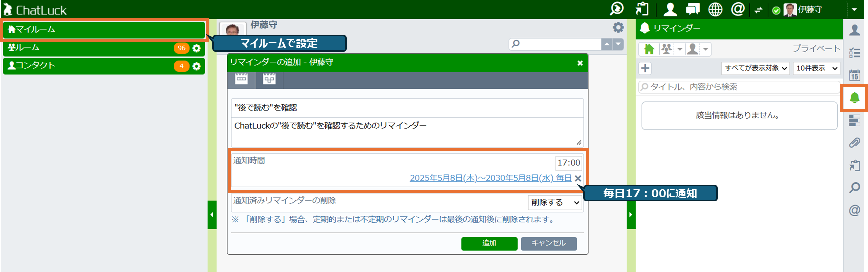Screen dimensions: 868x272
Task: Open the timeline bars icon in right sidebar
Action: pyautogui.click(x=855, y=120)
